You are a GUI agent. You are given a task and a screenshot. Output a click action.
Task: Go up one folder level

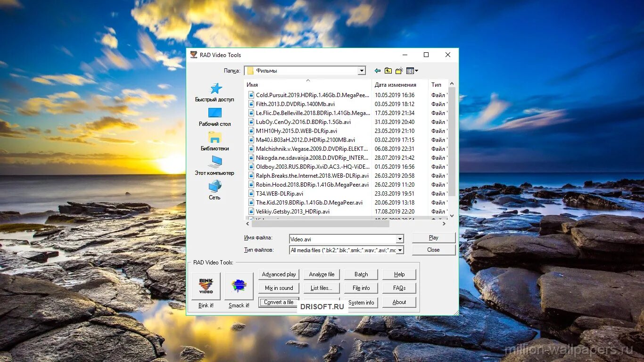pyautogui.click(x=388, y=71)
